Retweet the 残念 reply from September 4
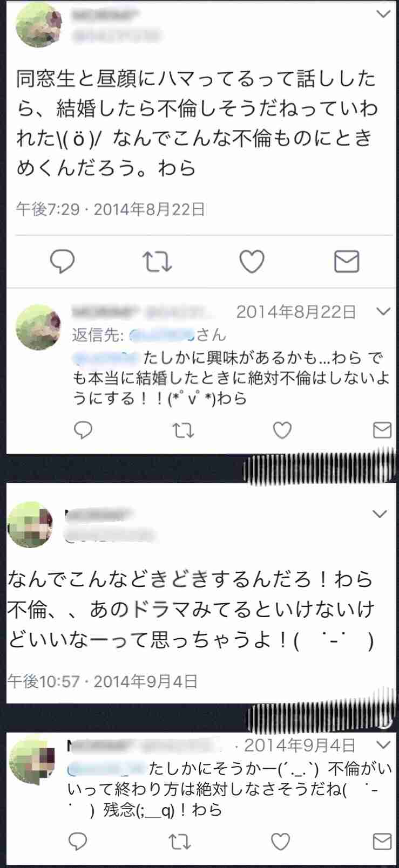The width and height of the screenshot is (399, 868). click(179, 842)
